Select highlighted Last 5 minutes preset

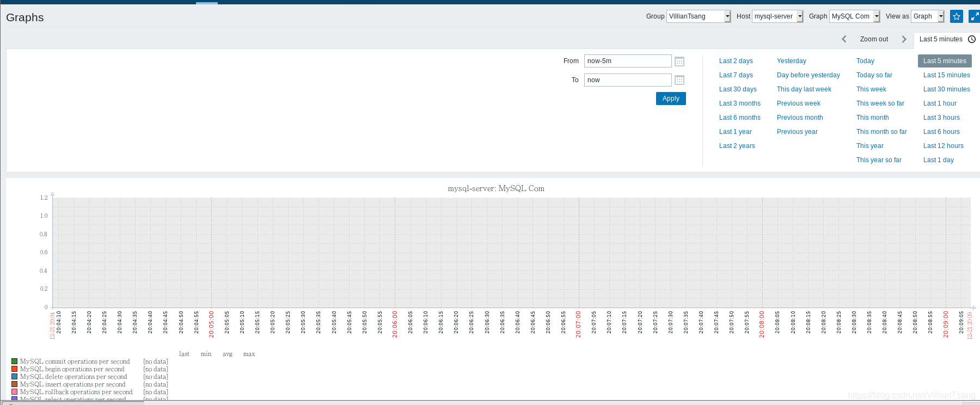point(945,61)
